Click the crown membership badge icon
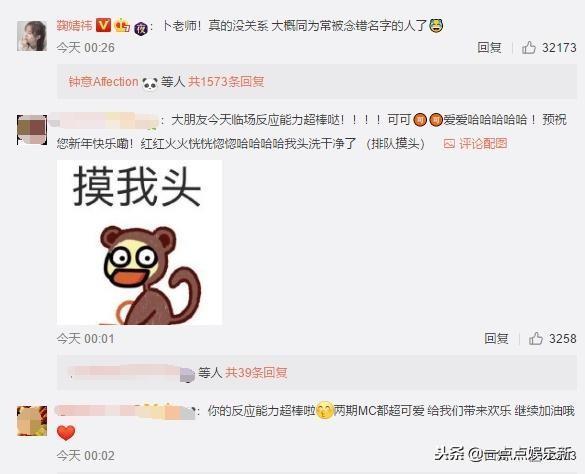This screenshot has height=474, width=585. pyautogui.click(x=122, y=26)
